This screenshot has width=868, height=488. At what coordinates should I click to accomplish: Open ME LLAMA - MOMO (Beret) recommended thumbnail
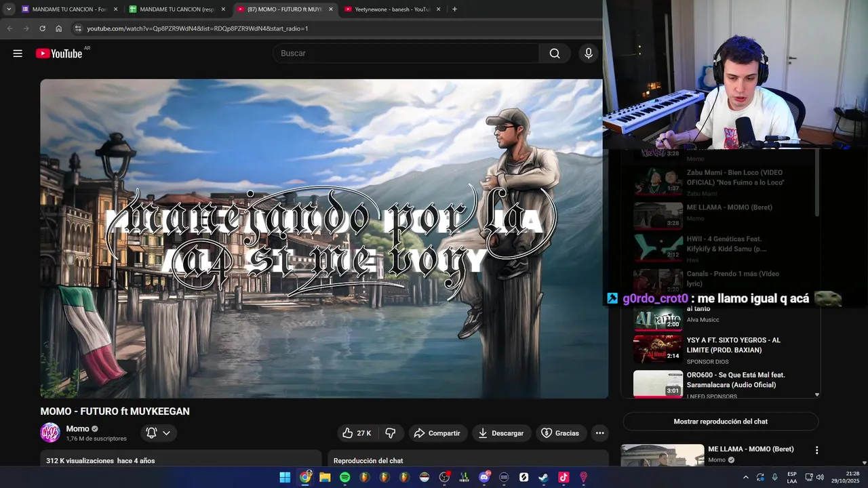663,455
